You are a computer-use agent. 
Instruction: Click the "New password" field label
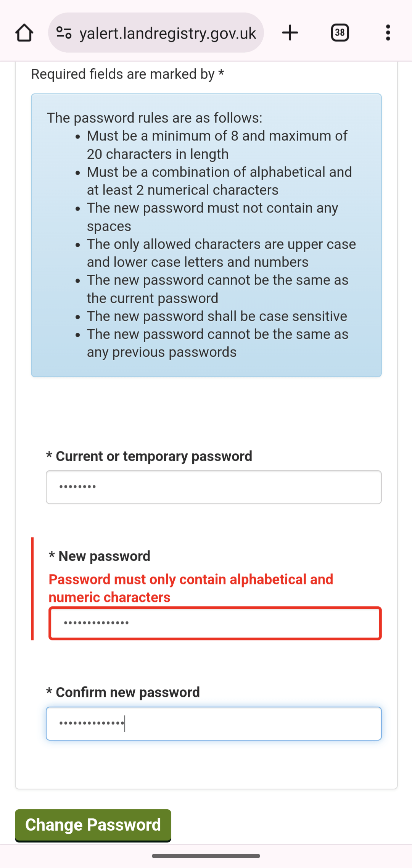click(x=104, y=556)
